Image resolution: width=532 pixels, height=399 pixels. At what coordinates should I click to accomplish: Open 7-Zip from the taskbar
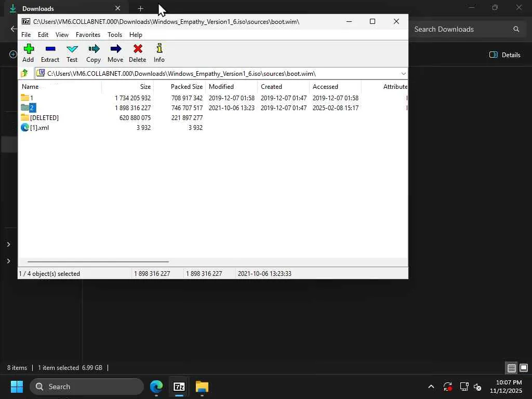[179, 387]
